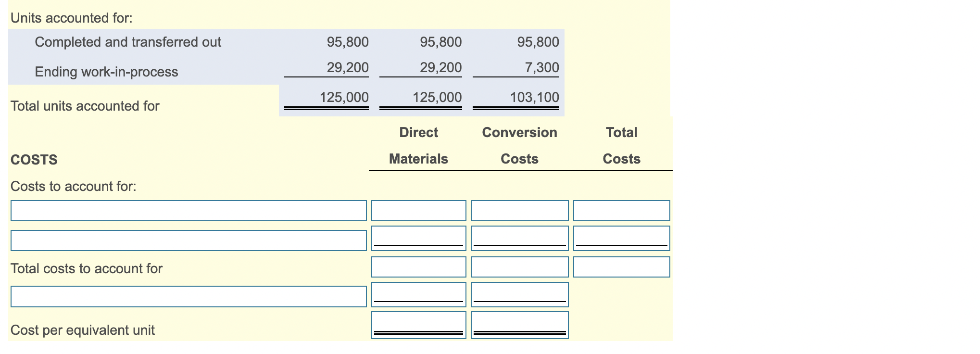Select first blank label field under Costs to account for
Screen dimensions: 980x354
point(188,211)
